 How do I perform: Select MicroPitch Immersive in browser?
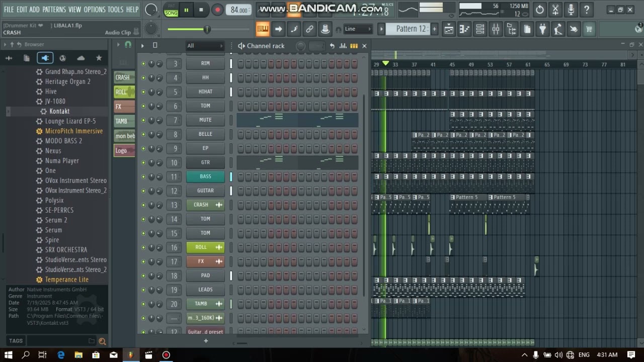pyautogui.click(x=74, y=131)
